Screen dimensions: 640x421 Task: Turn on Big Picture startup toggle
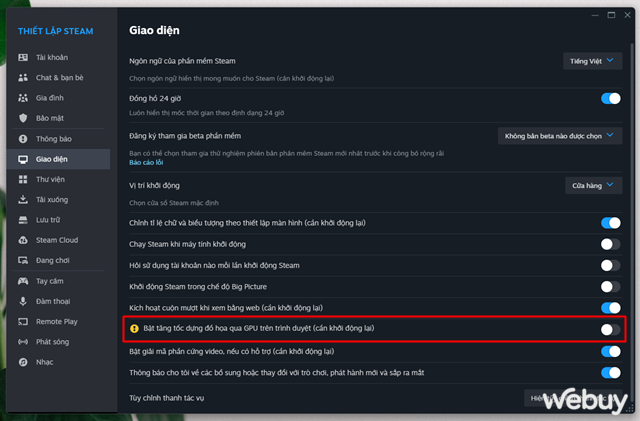click(611, 287)
